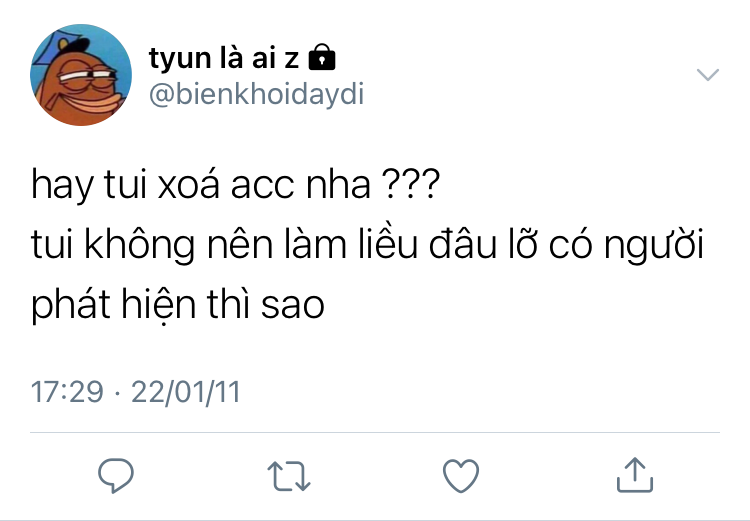Click the horizontal divider above action icons
This screenshot has width=750, height=521.
[x=375, y=432]
